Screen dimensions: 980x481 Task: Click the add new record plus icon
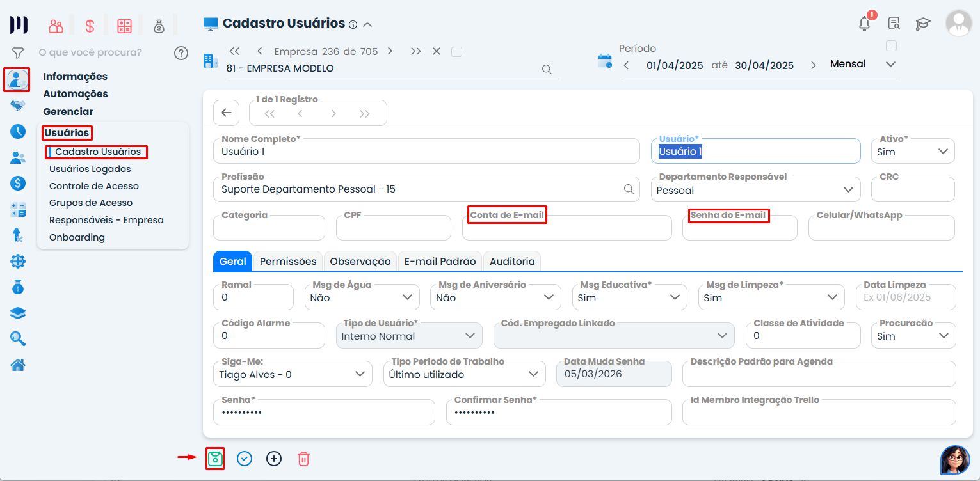click(x=274, y=459)
